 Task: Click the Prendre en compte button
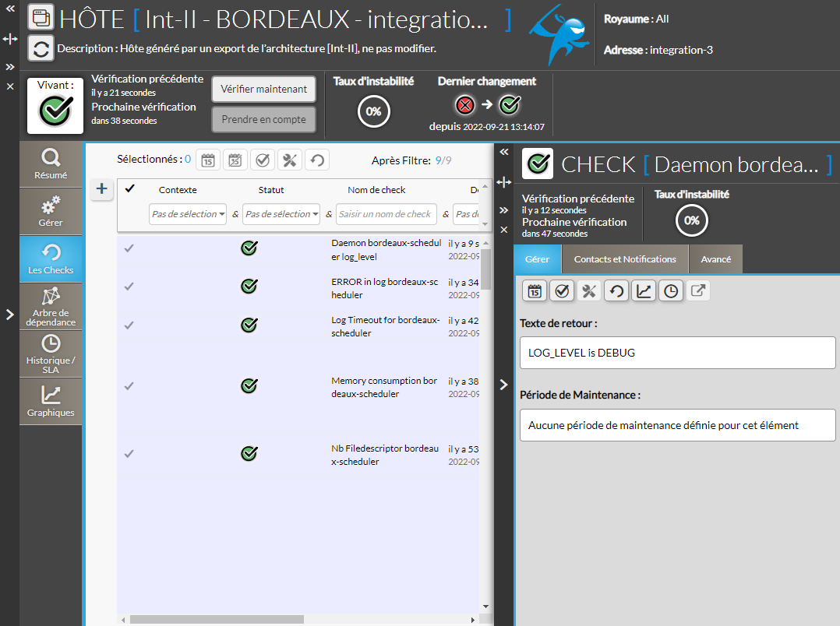[x=263, y=120]
